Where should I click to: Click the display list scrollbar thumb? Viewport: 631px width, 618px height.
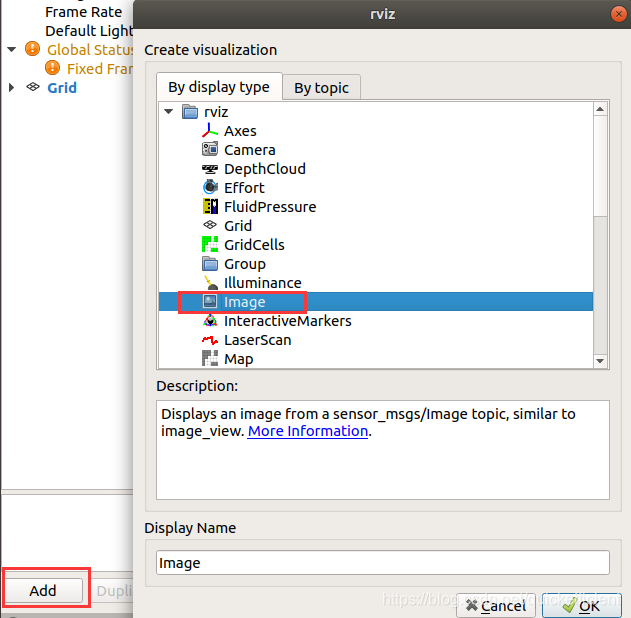600,166
